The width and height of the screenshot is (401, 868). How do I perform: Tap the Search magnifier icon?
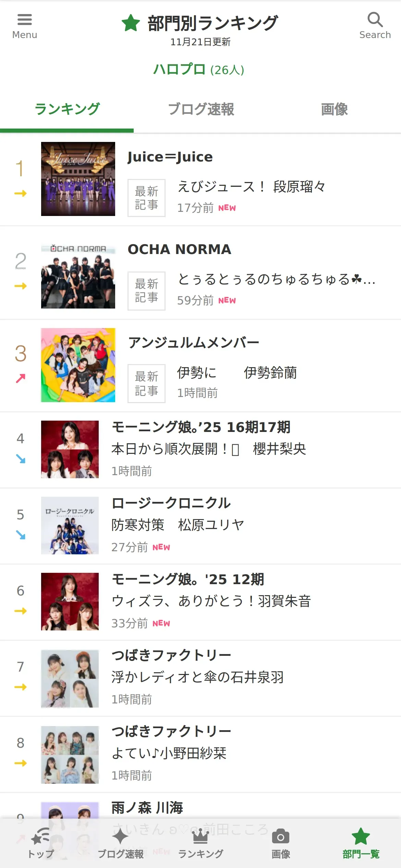tap(375, 20)
